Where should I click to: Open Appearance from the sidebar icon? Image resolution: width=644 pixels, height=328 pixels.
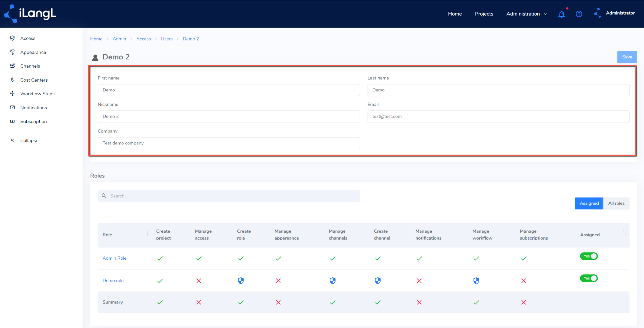(x=12, y=52)
